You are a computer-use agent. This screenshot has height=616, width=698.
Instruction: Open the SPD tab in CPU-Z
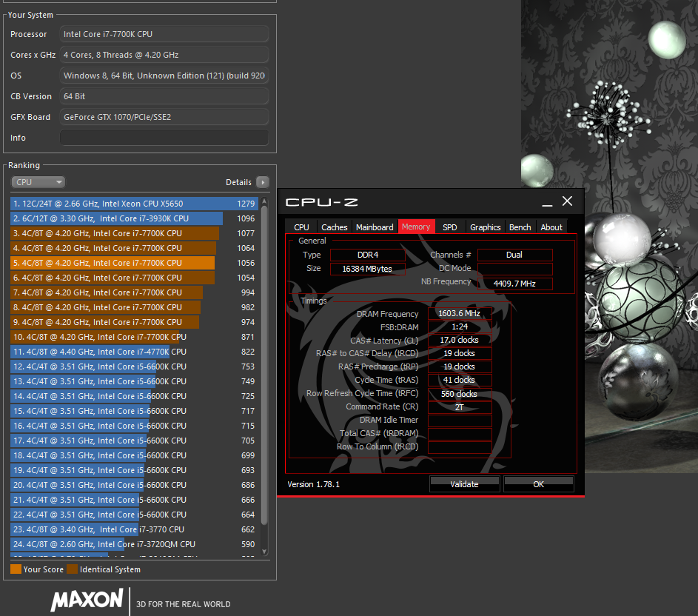coord(449,227)
